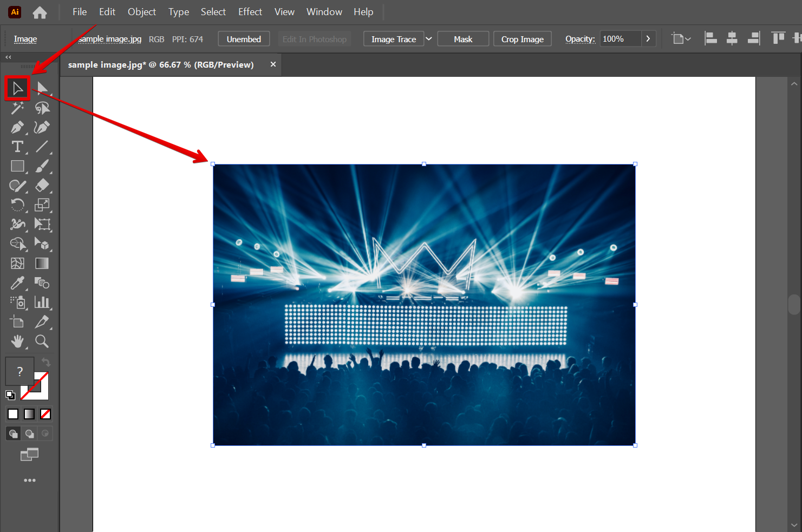The height and width of the screenshot is (532, 802).
Task: Select the Selection tool arrow
Action: coord(17,88)
